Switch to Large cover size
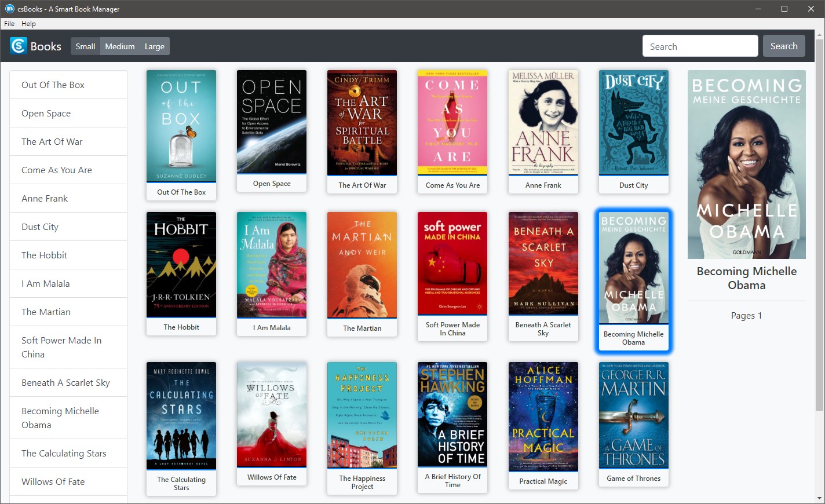 coord(155,46)
